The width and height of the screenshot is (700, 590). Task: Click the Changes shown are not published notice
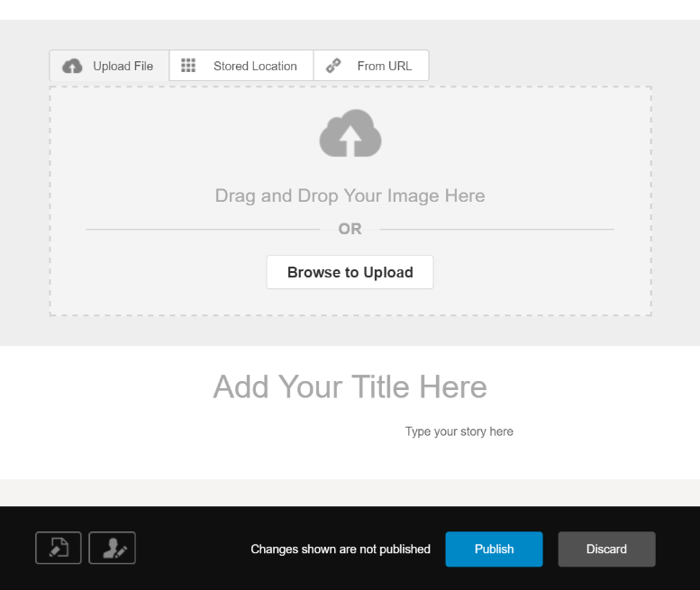coord(341,549)
